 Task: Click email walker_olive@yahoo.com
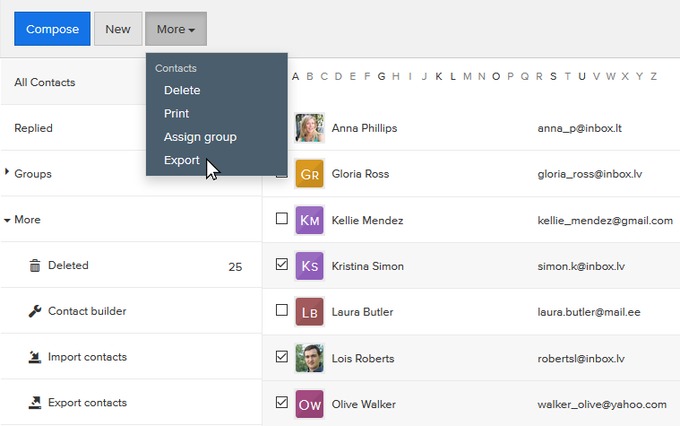click(x=602, y=404)
